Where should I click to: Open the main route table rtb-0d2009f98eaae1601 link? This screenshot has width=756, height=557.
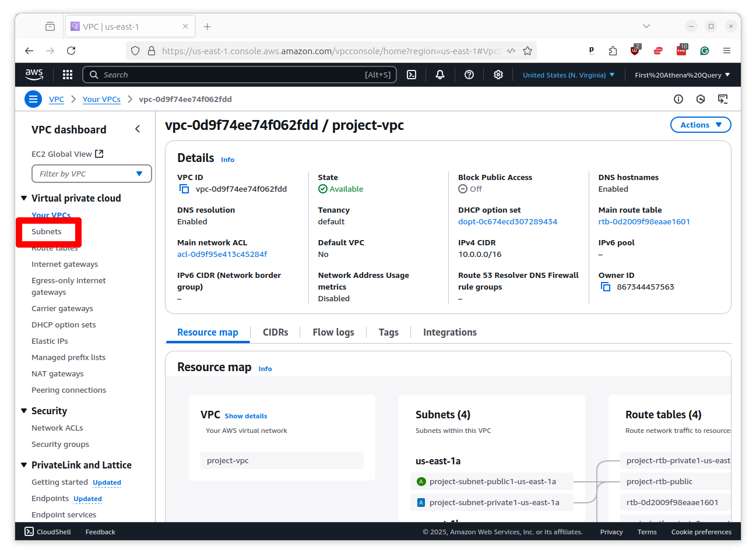click(644, 221)
